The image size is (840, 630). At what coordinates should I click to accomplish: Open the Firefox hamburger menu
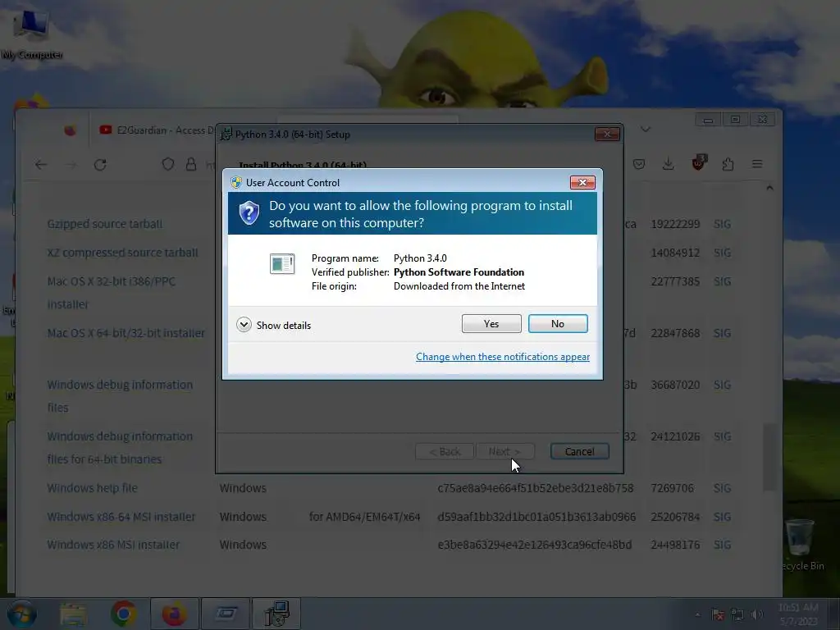click(x=757, y=164)
